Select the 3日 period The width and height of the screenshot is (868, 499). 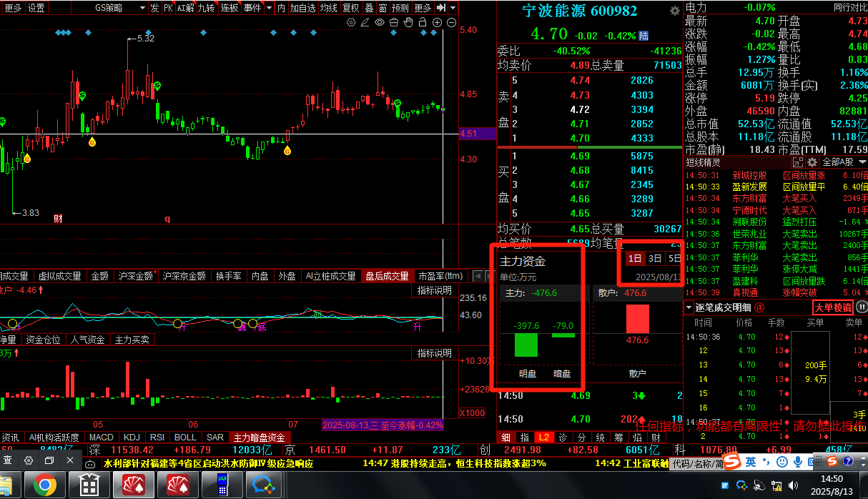(x=655, y=259)
